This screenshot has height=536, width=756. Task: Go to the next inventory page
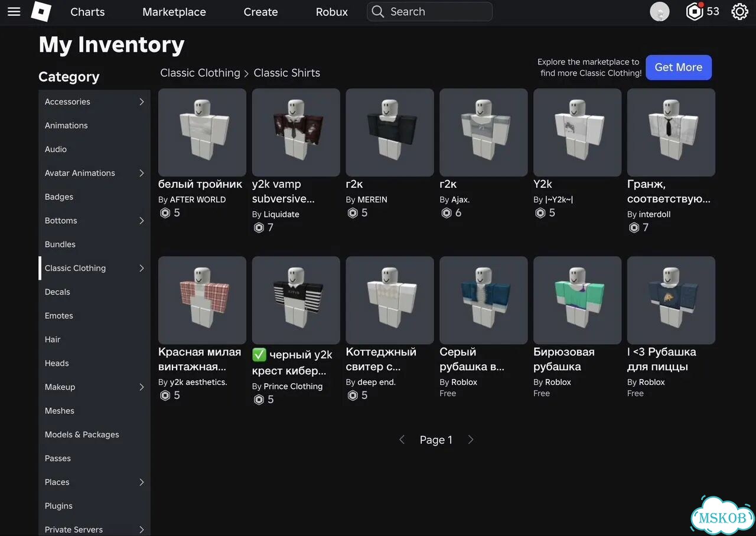471,440
